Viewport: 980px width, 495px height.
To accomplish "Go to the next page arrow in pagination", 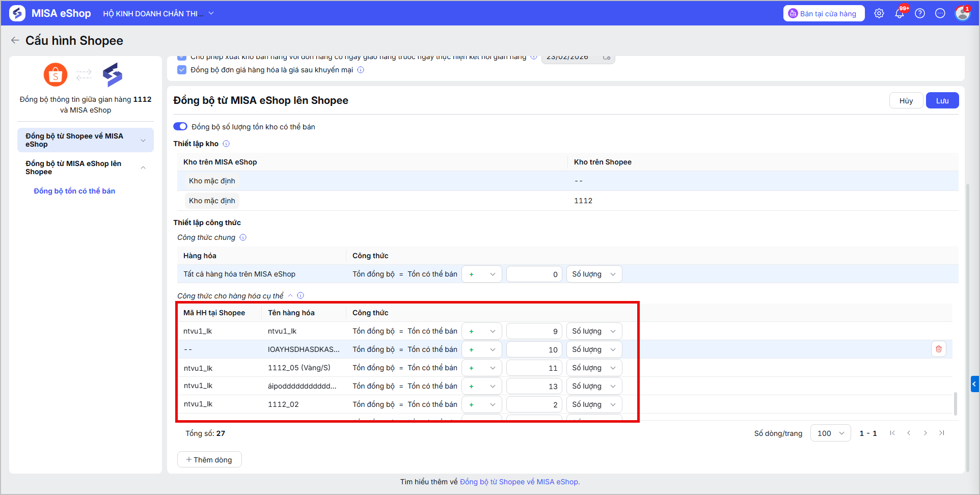I will (925, 433).
